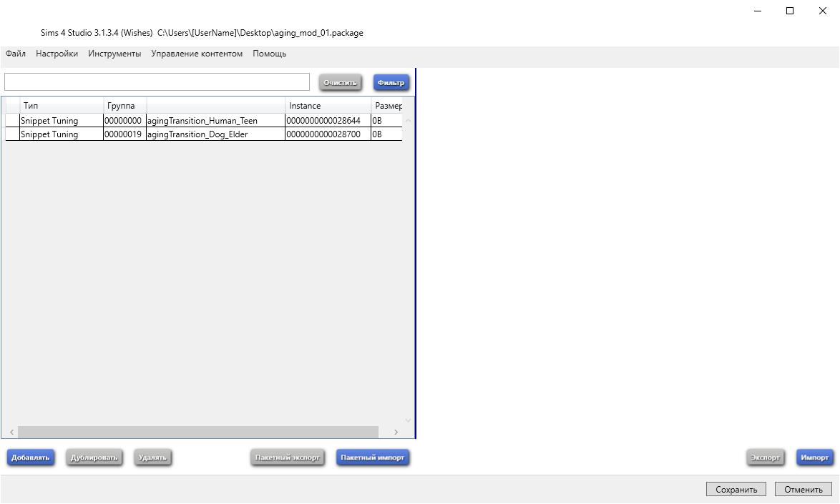Click the Импорт button
The height and width of the screenshot is (504, 840).
click(814, 458)
